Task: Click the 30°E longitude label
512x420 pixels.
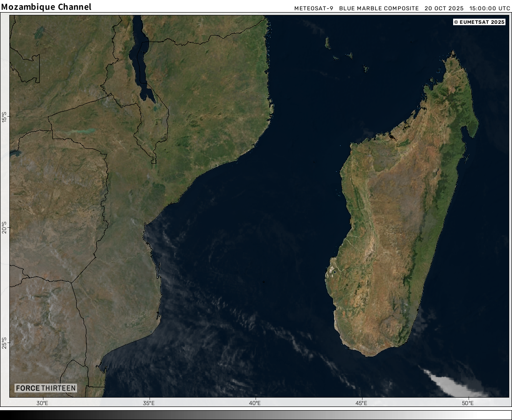Action: [42, 403]
